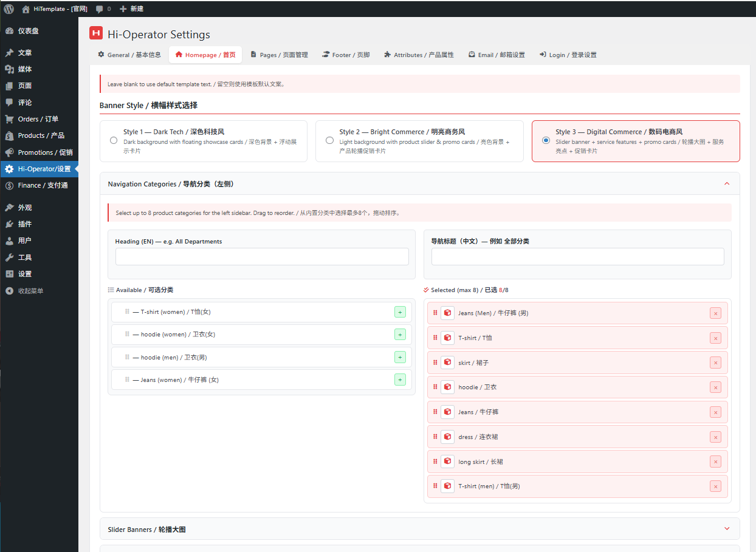Select Style 3 Digital Commerce radio button
Viewport: 756px width, 552px height.
[546, 140]
